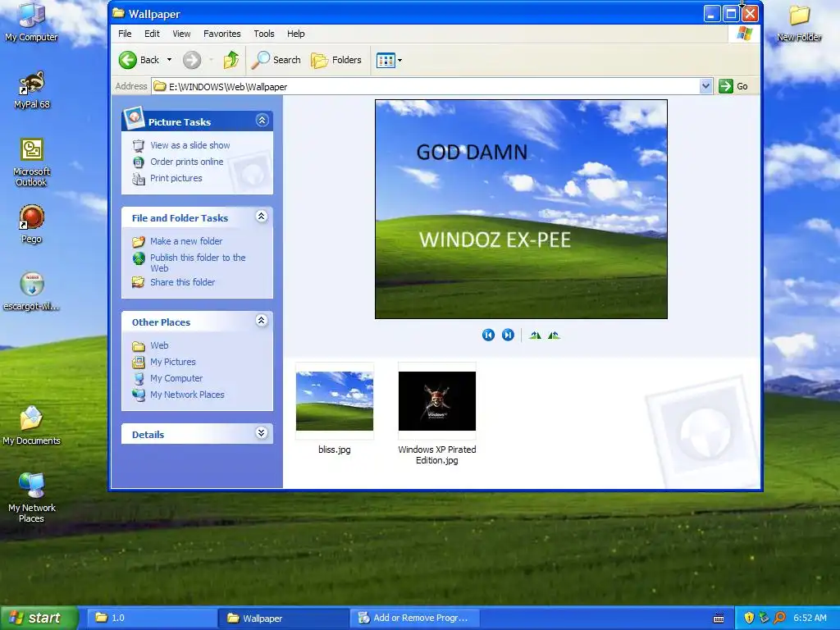840x630 pixels.
Task: Open the File menu
Action: point(125,34)
